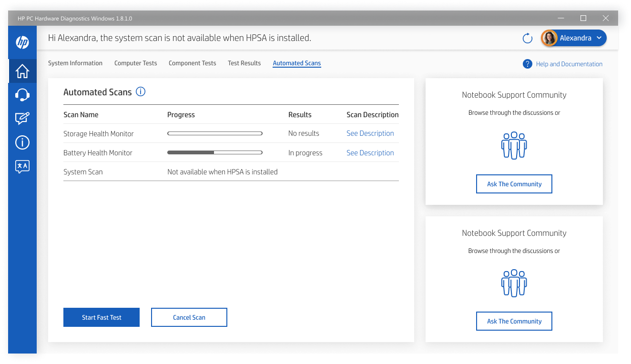The image size is (631, 364).
Task: See Description for Storage Health Monitor
Action: click(370, 133)
